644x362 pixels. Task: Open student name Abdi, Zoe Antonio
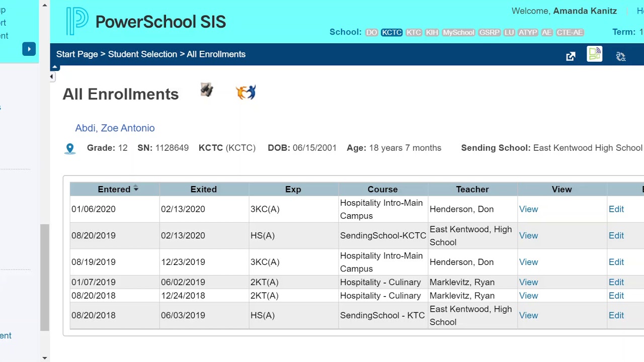coord(115,128)
